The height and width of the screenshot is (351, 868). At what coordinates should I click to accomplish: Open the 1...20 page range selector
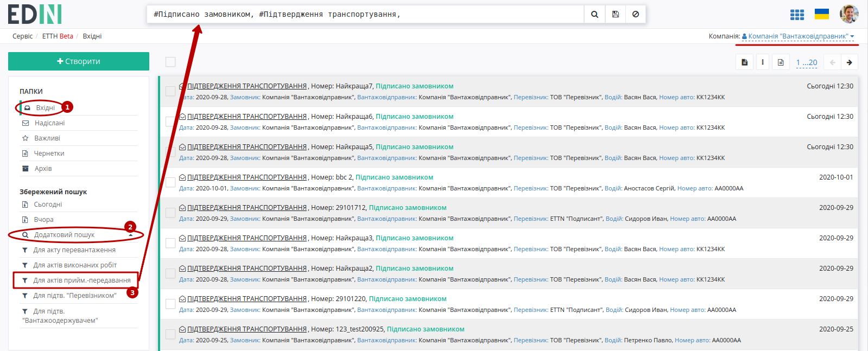coord(807,63)
